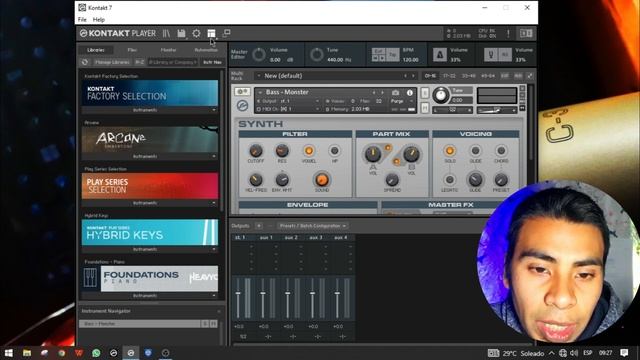The width and height of the screenshot is (640, 360).
Task: Toggle the CHORD voicing button
Action: pos(501,151)
